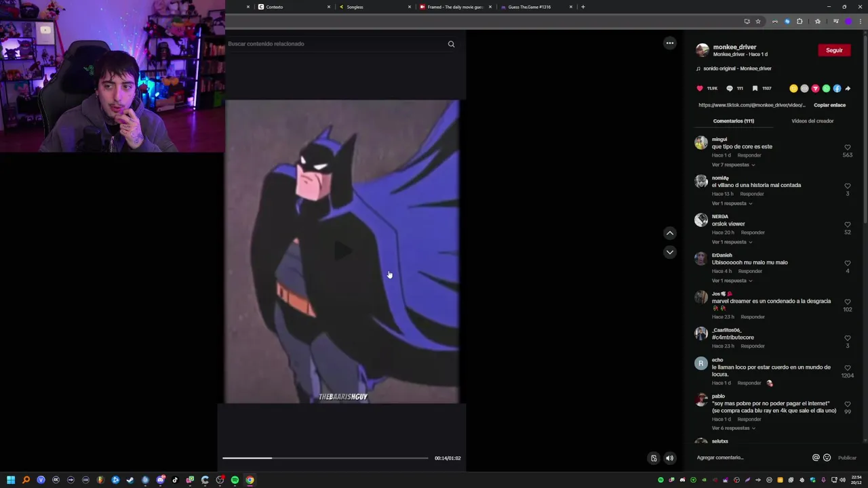This screenshot has width=868, height=488.
Task: Like _Caarlitos06_'s comment
Action: pyautogui.click(x=847, y=338)
